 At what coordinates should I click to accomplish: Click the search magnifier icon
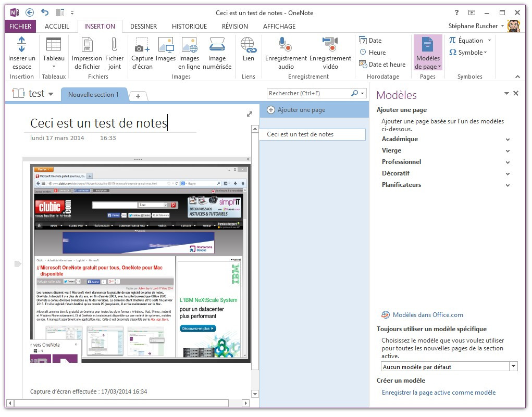tap(354, 93)
